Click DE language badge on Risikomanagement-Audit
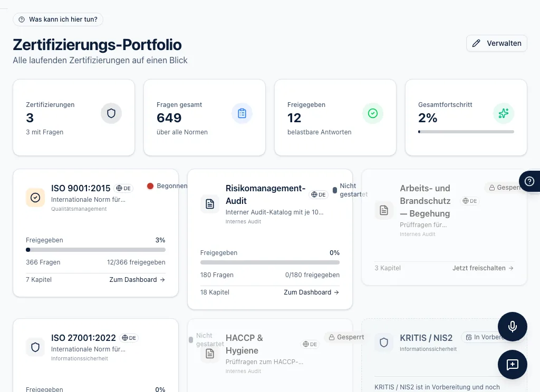The height and width of the screenshot is (392, 540). coord(319,194)
